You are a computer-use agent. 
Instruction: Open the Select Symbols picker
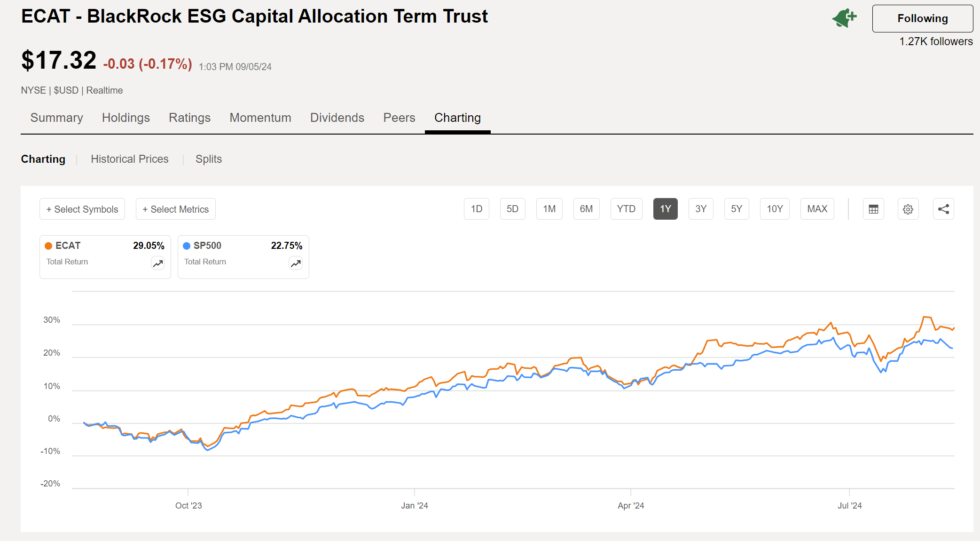[x=82, y=209]
